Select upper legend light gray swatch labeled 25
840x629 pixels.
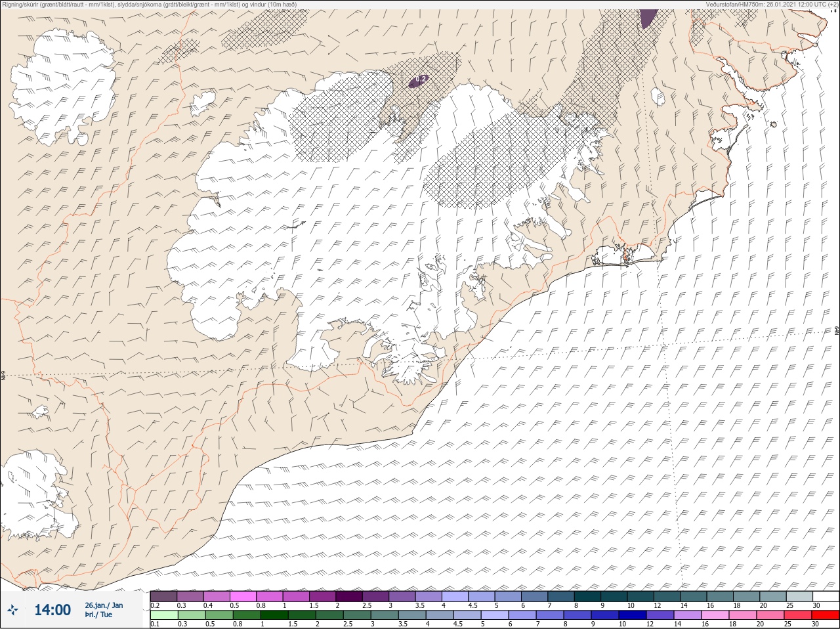tap(799, 596)
